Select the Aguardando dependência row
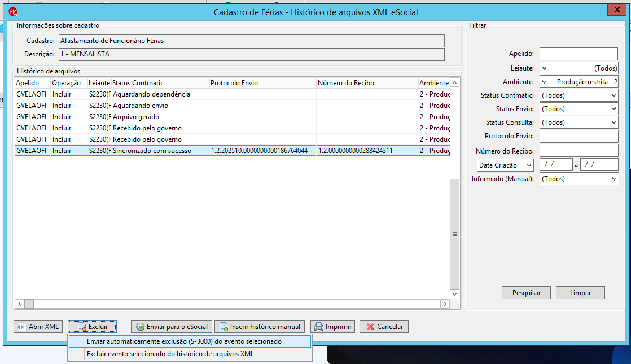 click(x=232, y=94)
